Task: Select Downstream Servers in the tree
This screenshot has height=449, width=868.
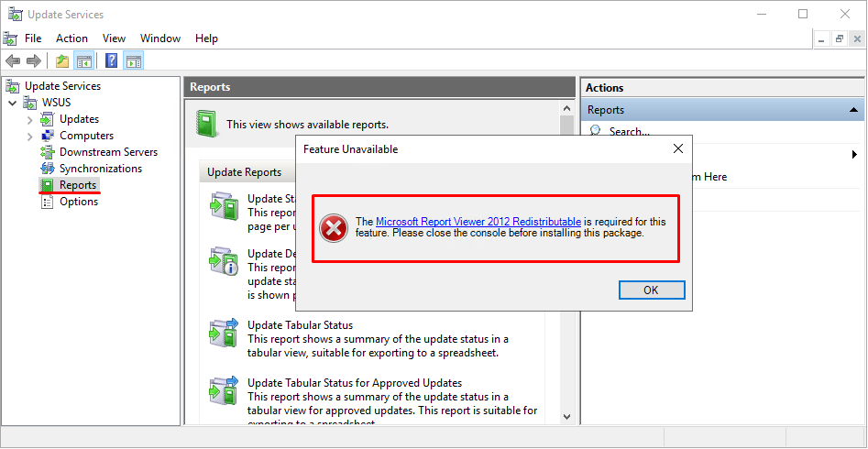Action: [108, 152]
